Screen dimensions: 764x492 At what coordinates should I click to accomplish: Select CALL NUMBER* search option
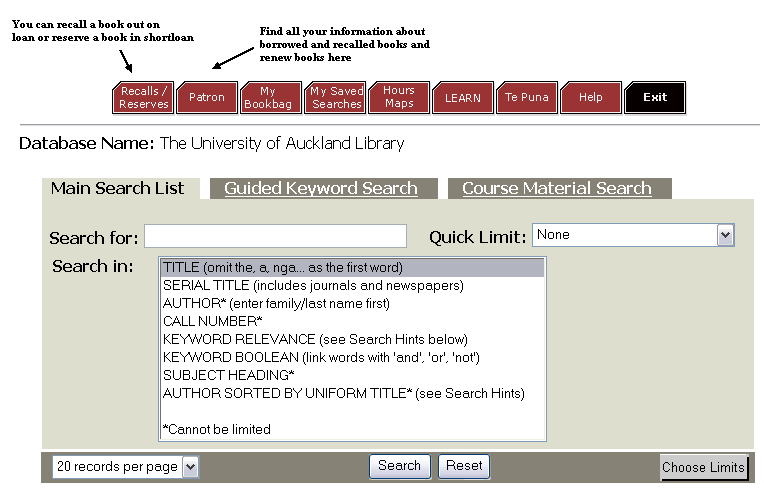coord(352,322)
